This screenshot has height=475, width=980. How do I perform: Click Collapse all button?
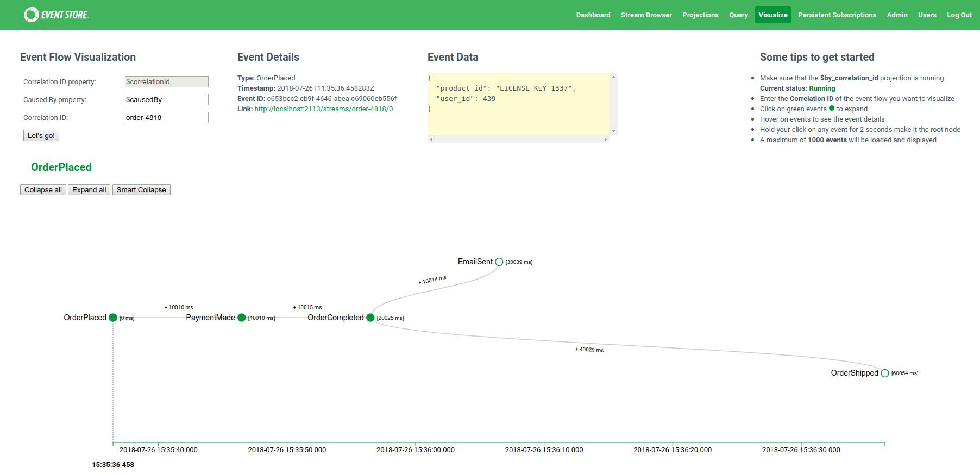click(x=43, y=189)
